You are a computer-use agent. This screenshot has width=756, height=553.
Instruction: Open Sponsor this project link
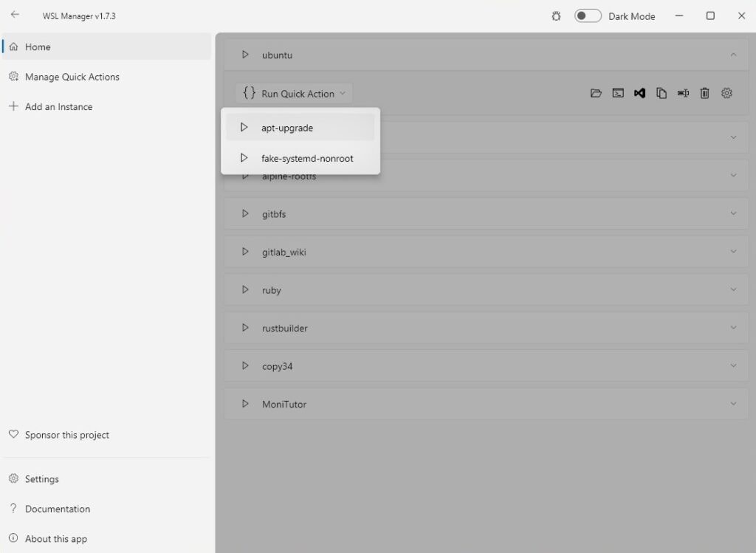[66, 435]
